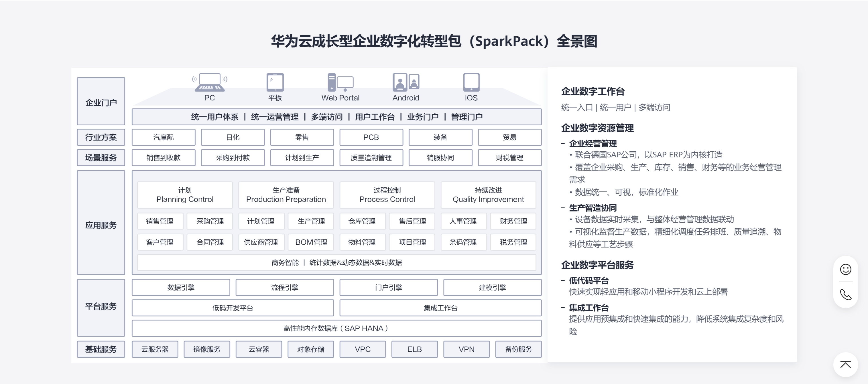This screenshot has width=868, height=384.
Task: Click the 计划到生产 scenario box
Action: pyautogui.click(x=302, y=157)
